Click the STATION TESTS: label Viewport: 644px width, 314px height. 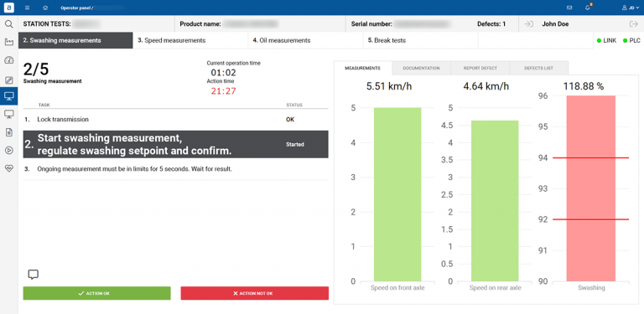[x=47, y=24]
